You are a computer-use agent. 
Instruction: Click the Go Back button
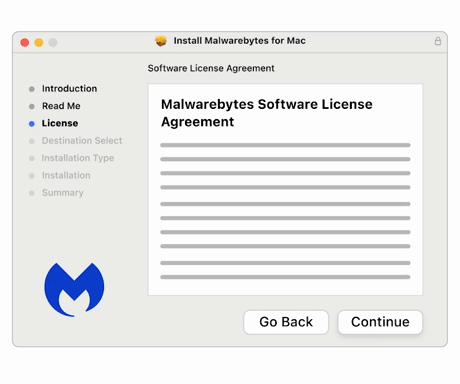tap(286, 322)
